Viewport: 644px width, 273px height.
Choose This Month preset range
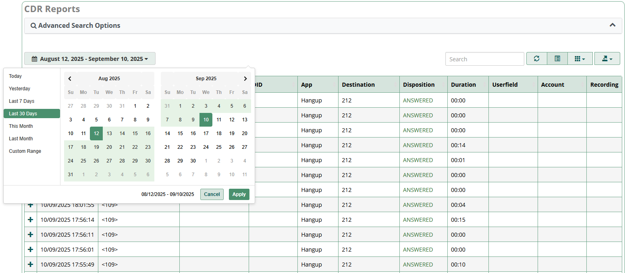[x=21, y=126]
